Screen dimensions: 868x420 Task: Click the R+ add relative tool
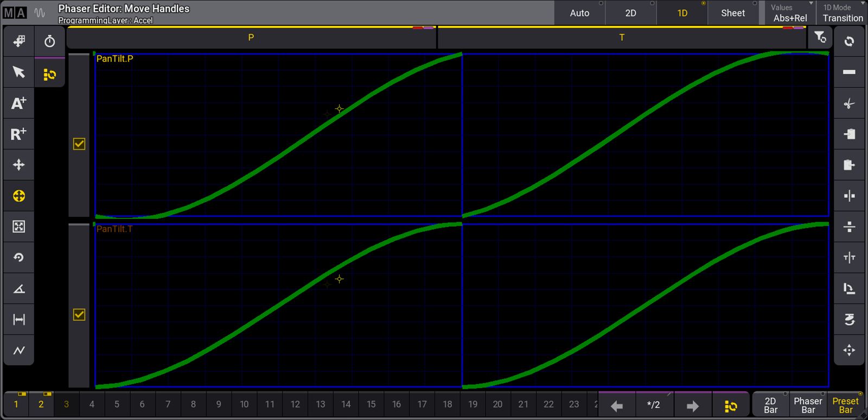[x=18, y=134]
